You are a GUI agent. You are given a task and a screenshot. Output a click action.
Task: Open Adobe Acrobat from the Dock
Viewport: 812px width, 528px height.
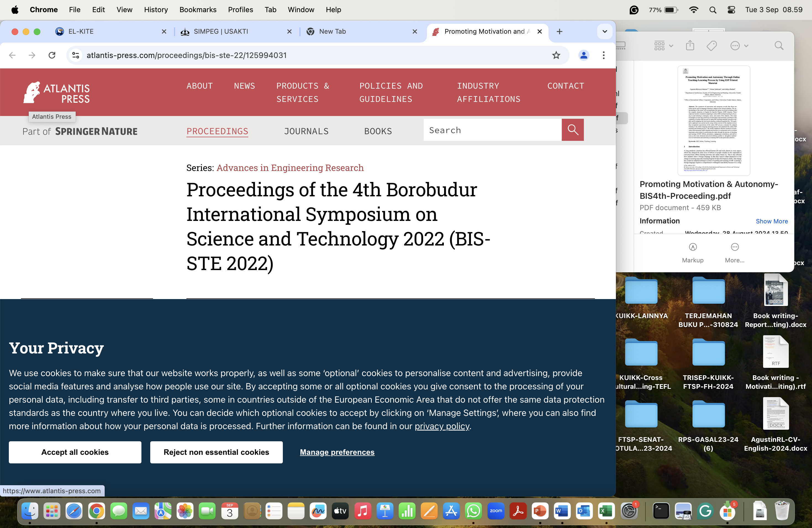pyautogui.click(x=518, y=511)
